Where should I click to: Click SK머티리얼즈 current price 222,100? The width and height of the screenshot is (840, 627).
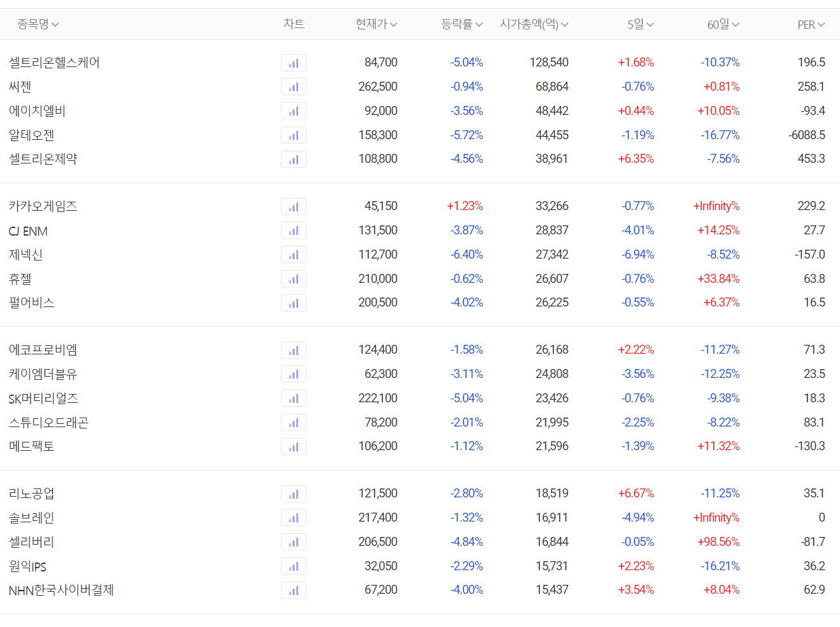click(x=378, y=398)
